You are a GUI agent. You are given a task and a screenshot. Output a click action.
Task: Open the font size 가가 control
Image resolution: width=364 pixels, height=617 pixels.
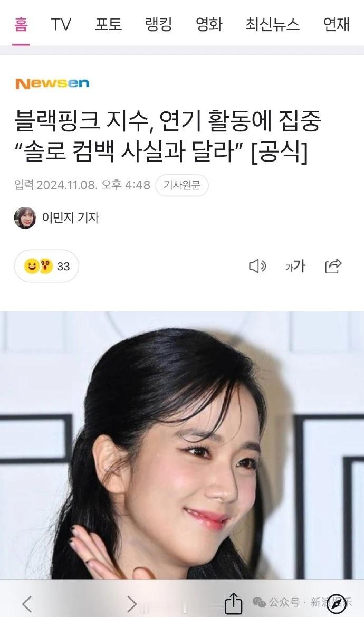pyautogui.click(x=295, y=267)
